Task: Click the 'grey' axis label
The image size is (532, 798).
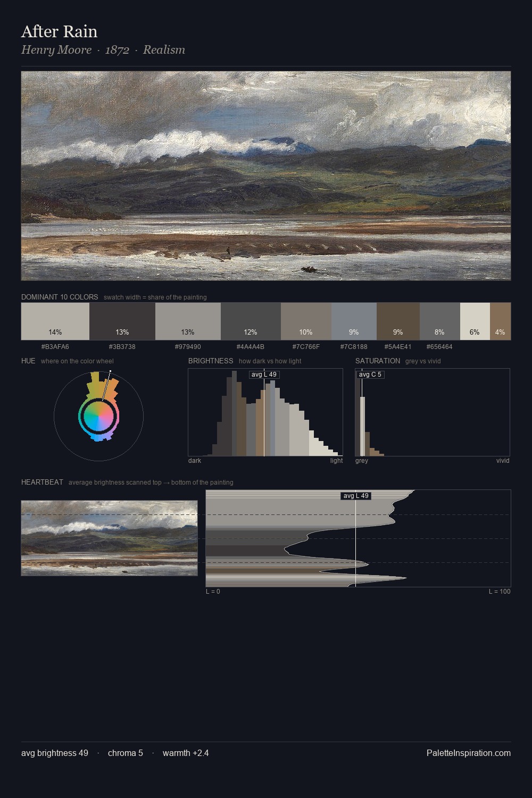Action: click(362, 461)
